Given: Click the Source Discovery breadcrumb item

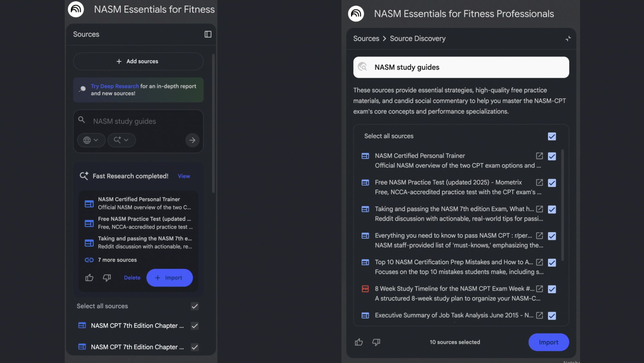Looking at the screenshot, I should 418,39.
